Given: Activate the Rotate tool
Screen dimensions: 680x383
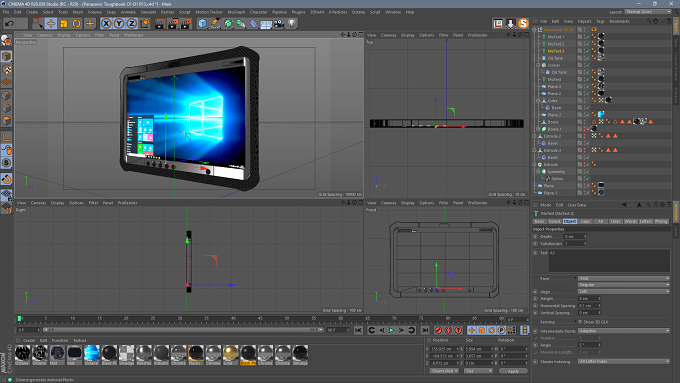Looking at the screenshot, I should tap(77, 23).
